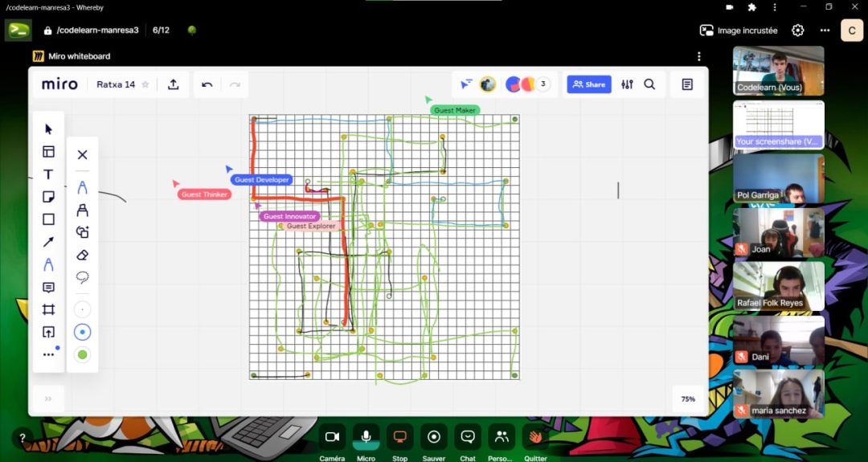Search the Miro board
Image resolution: width=868 pixels, height=462 pixels.
point(650,84)
